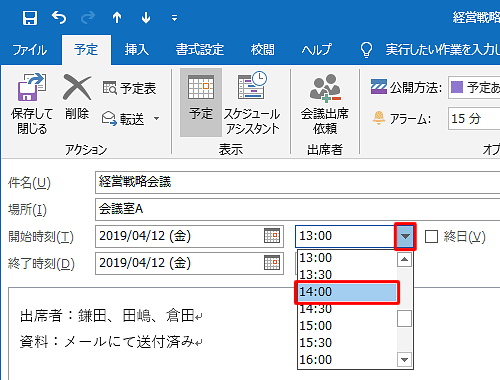Open the アラーム 15 分 dropdown
This screenshot has height=380, width=500.
point(474,118)
